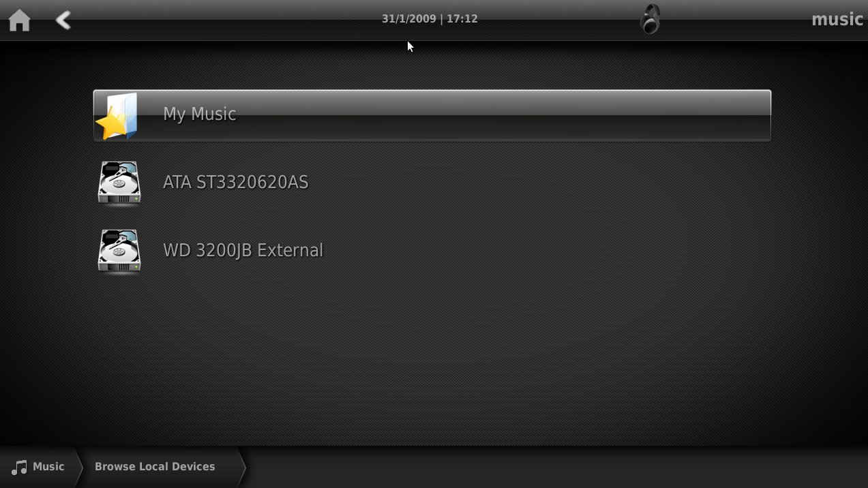Browse the ATA ST3320620AS device label
The width and height of the screenshot is (868, 488).
tap(235, 182)
